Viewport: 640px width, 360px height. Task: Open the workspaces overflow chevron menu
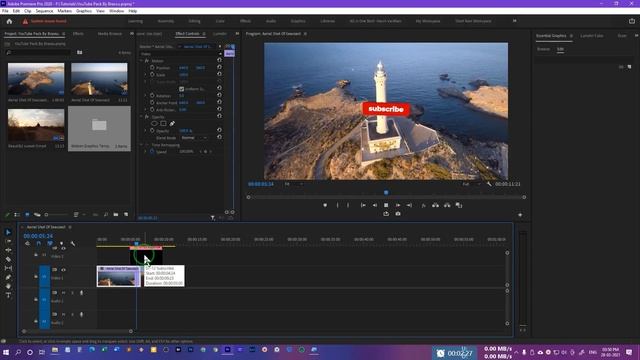514,21
